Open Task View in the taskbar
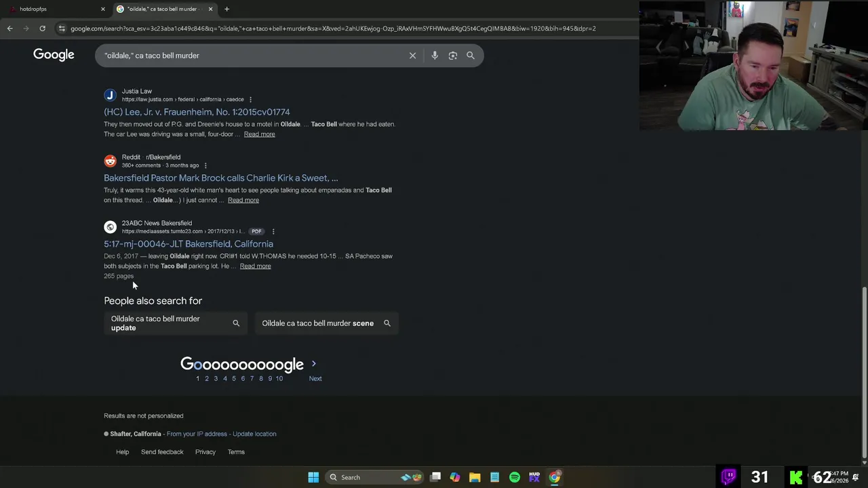This screenshot has width=868, height=488. 435,477
